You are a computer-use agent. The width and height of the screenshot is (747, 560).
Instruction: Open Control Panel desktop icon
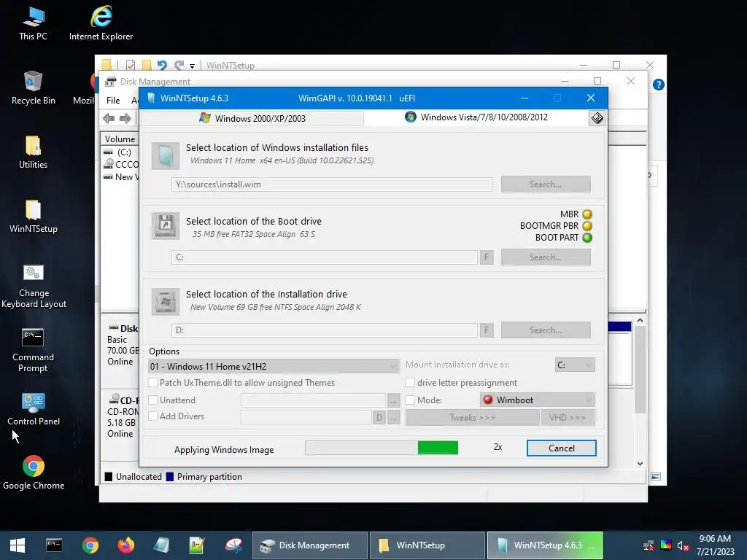click(x=34, y=408)
